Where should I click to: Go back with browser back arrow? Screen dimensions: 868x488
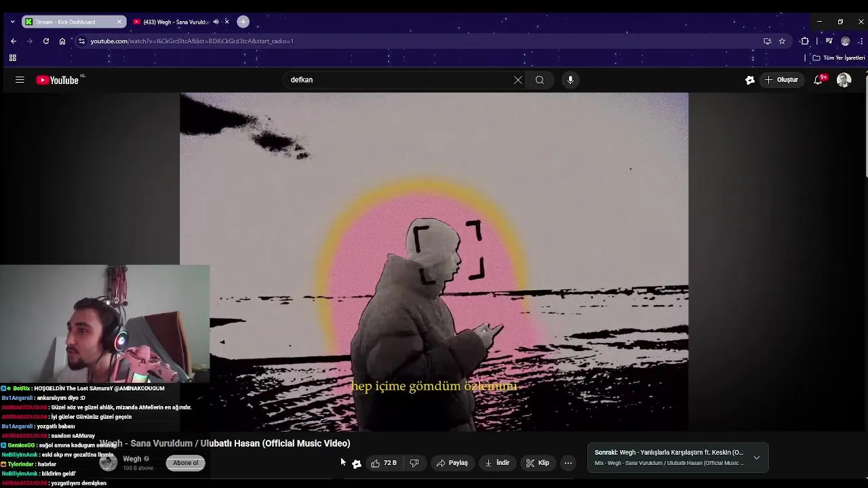pyautogui.click(x=14, y=41)
